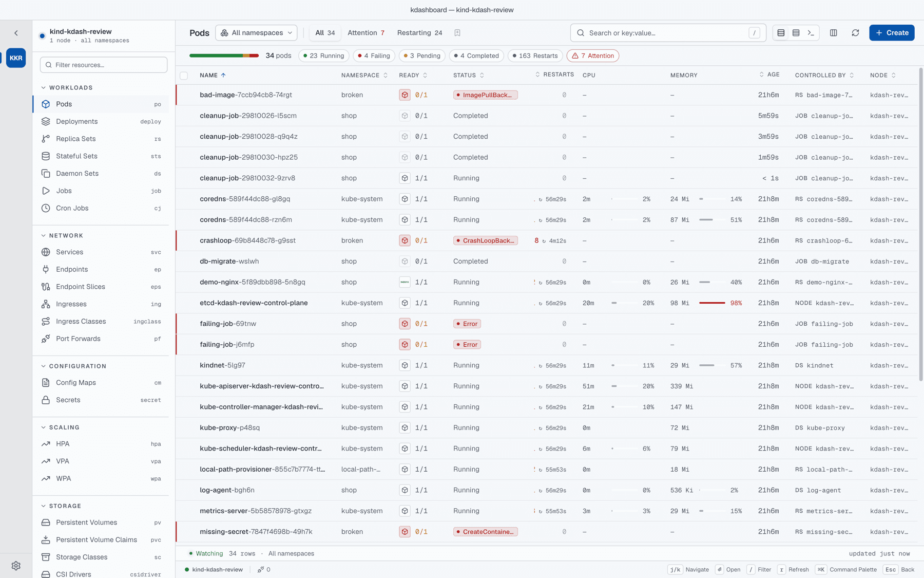Click the refresh icon in toolbar

tap(855, 33)
